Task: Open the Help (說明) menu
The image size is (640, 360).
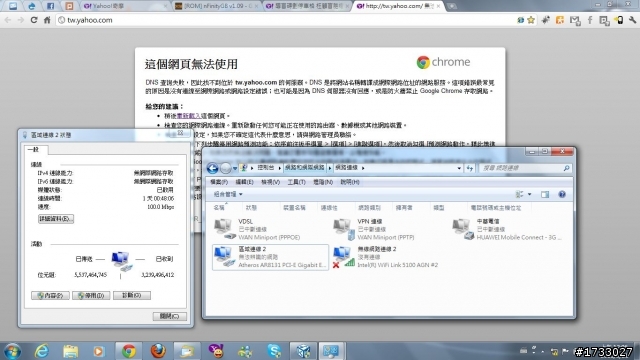Action: point(350,182)
